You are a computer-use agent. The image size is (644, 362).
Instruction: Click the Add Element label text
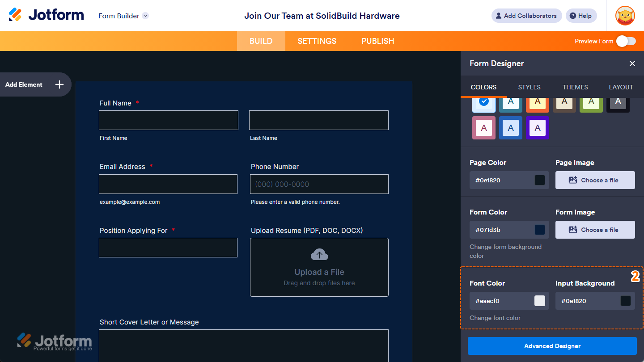(24, 84)
